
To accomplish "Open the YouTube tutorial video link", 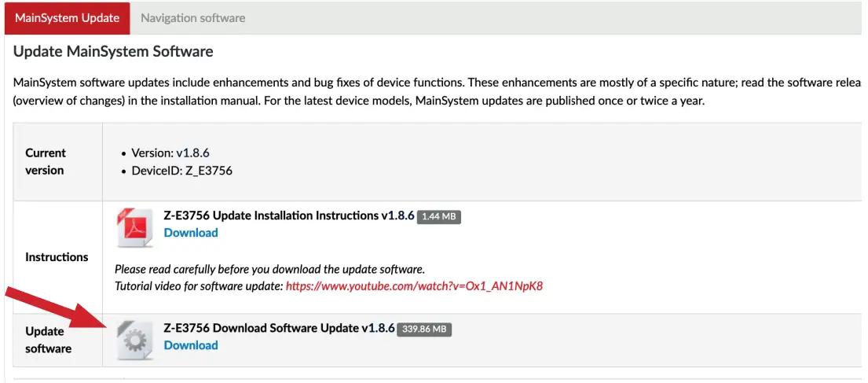I will click(x=414, y=286).
